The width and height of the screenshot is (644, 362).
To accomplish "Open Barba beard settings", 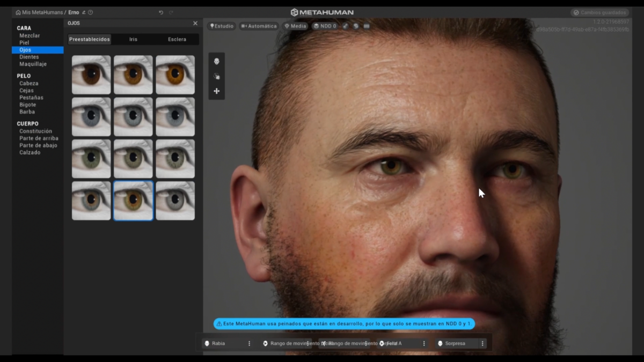I will click(x=27, y=112).
